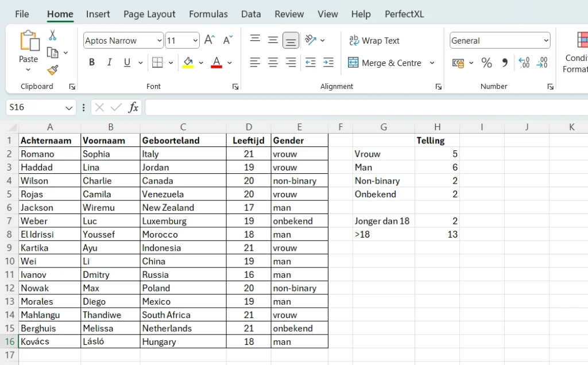This screenshot has height=365, width=588.
Task: Open the font size dropdown
Action: 194,40
